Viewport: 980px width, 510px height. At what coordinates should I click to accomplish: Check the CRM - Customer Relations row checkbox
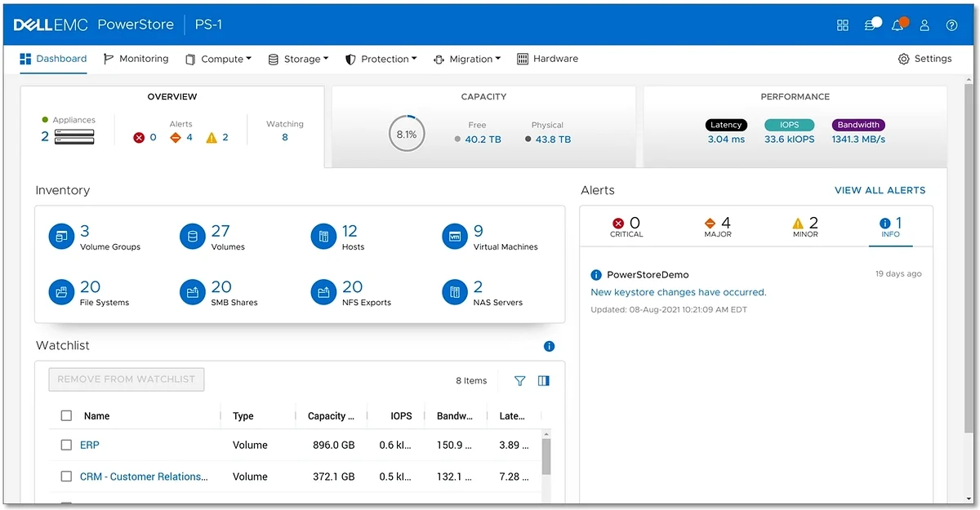click(66, 477)
